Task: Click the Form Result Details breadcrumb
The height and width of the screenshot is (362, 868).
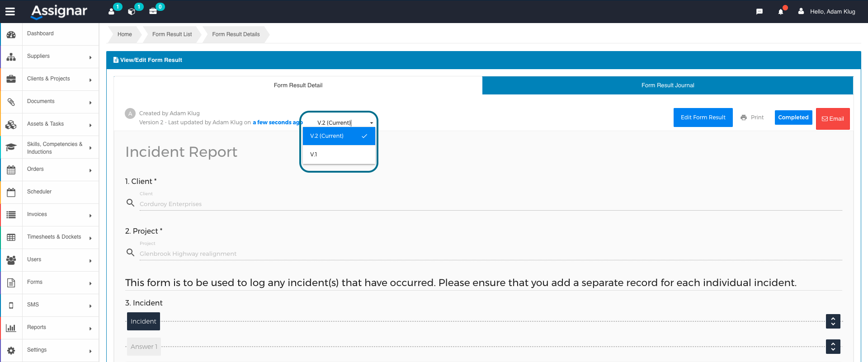Action: point(236,34)
